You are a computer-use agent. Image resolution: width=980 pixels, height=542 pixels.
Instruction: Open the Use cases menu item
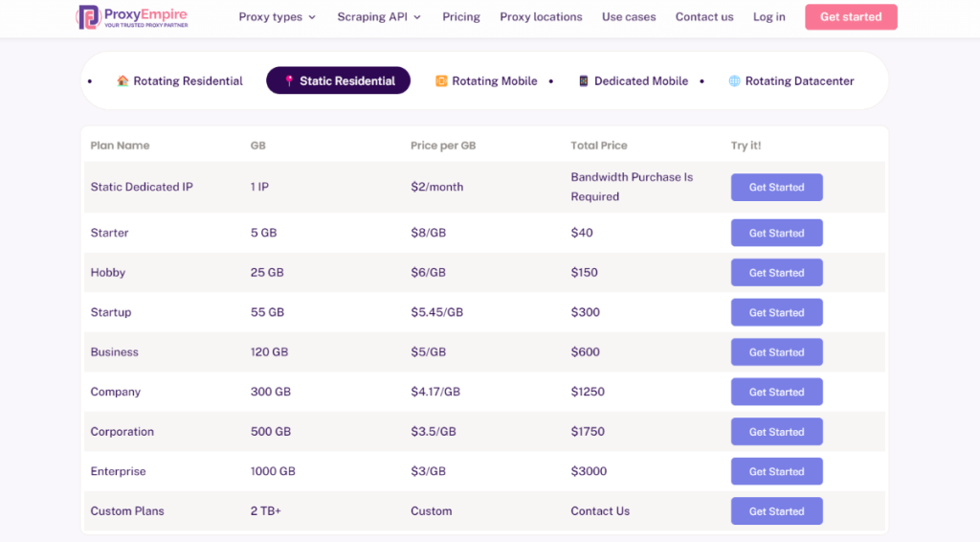(629, 17)
